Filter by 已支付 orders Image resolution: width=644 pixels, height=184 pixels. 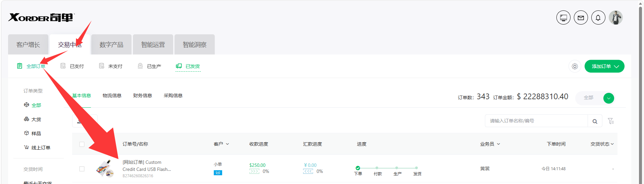tap(77, 67)
